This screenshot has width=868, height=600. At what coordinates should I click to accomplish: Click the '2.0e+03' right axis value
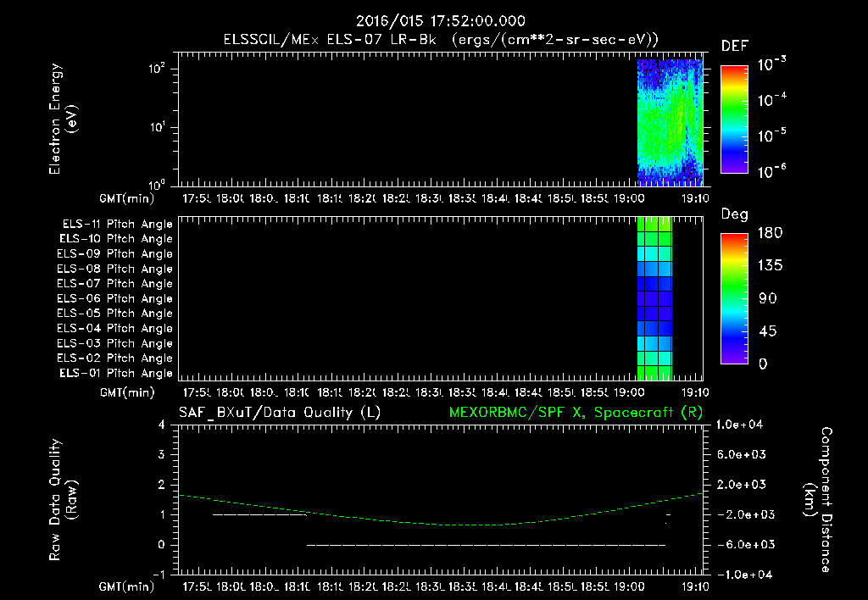pyautogui.click(x=741, y=485)
